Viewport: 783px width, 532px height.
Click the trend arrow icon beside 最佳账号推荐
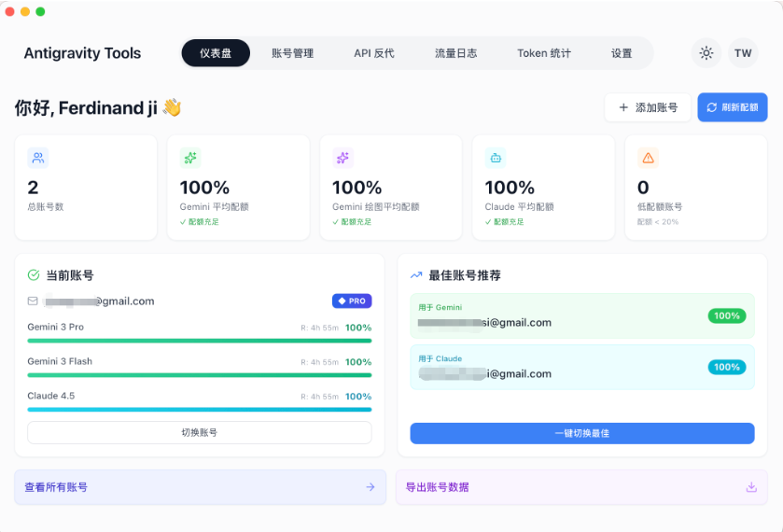pos(416,274)
